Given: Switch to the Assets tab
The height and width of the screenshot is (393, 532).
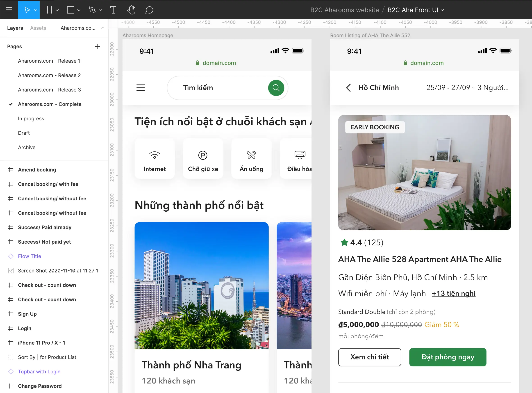Looking at the screenshot, I should (x=38, y=28).
